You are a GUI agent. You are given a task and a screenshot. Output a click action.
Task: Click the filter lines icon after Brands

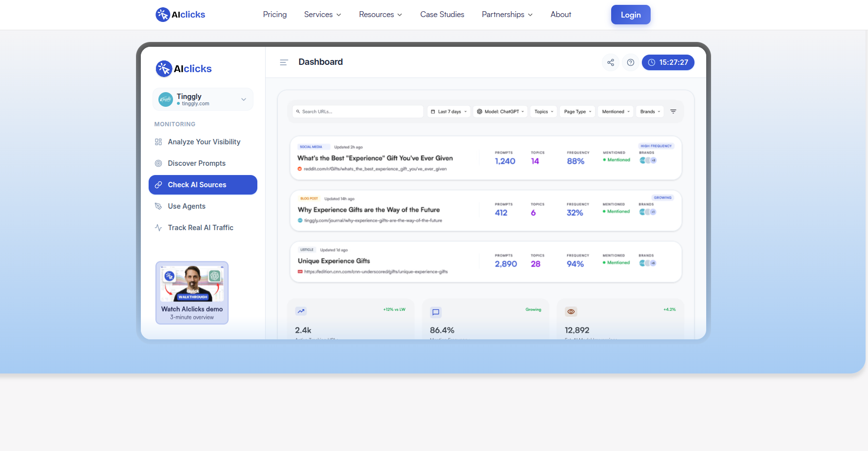[673, 112]
